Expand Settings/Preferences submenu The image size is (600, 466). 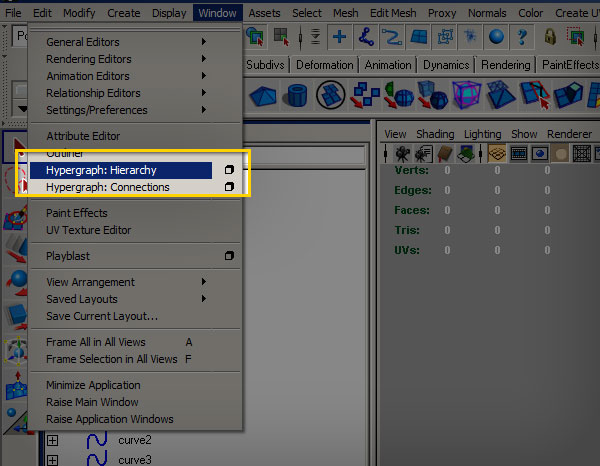coord(126,110)
